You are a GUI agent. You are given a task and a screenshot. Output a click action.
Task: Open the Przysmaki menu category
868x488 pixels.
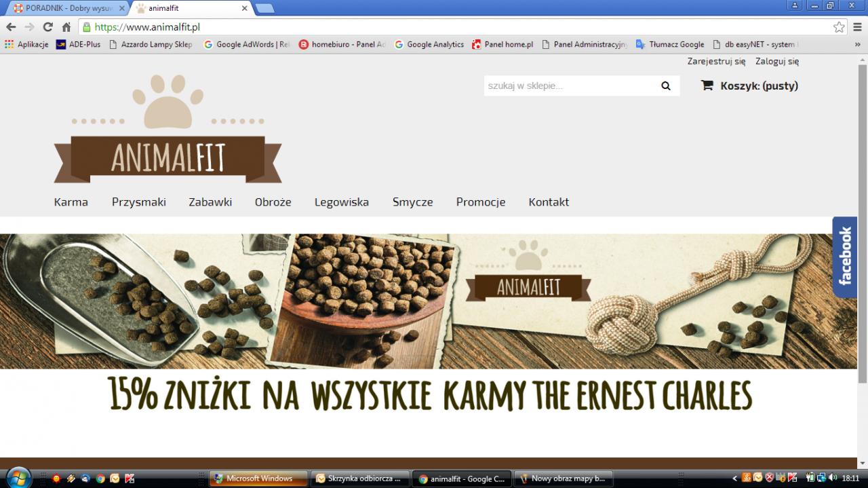(x=139, y=202)
